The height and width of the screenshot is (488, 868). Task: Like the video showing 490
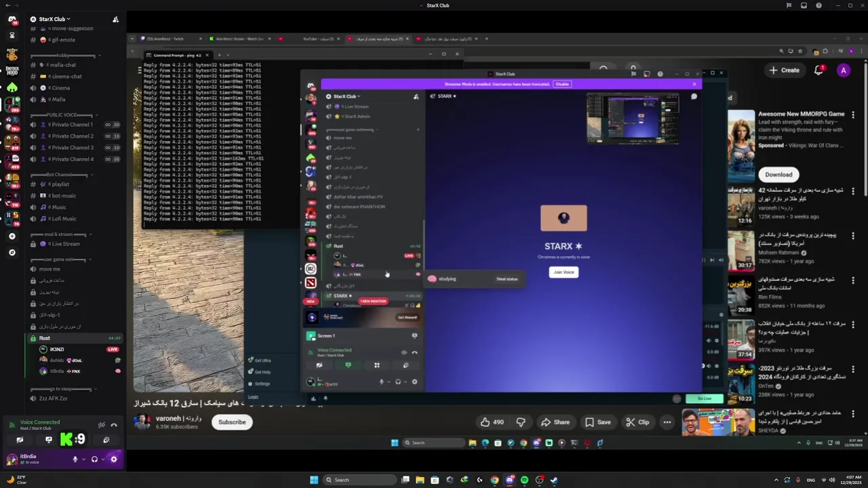tap(492, 422)
